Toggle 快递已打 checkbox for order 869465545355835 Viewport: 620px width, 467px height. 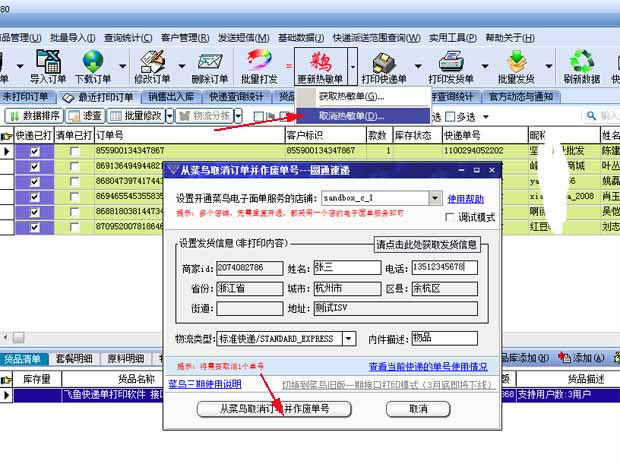click(x=34, y=197)
